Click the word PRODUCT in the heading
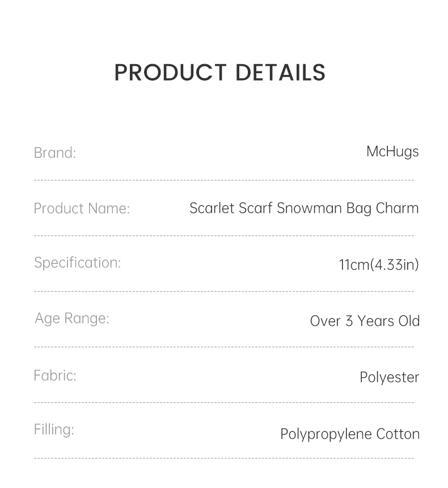Image resolution: width=448 pixels, height=488 pixels. pos(170,73)
